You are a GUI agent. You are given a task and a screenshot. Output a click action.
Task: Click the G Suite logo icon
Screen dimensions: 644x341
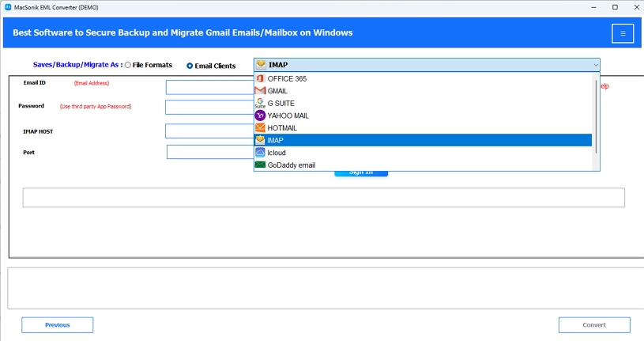point(260,103)
